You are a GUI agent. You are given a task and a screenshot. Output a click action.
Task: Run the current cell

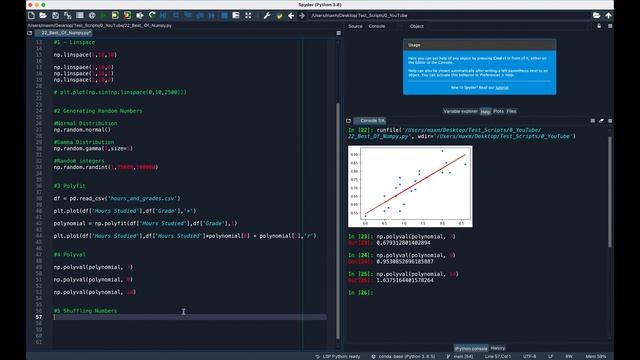tap(116, 16)
